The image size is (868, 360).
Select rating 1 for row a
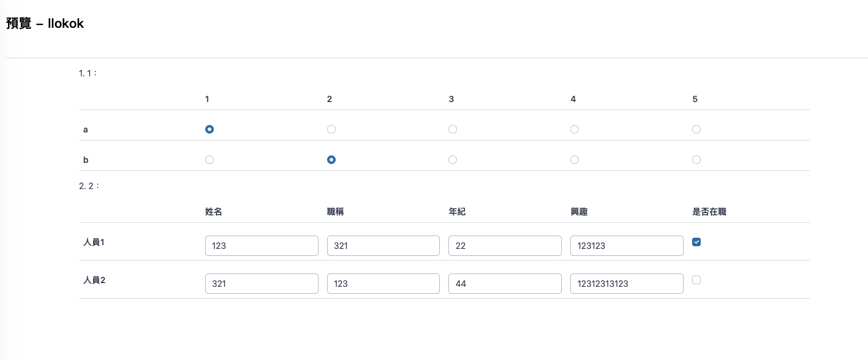pyautogui.click(x=210, y=129)
